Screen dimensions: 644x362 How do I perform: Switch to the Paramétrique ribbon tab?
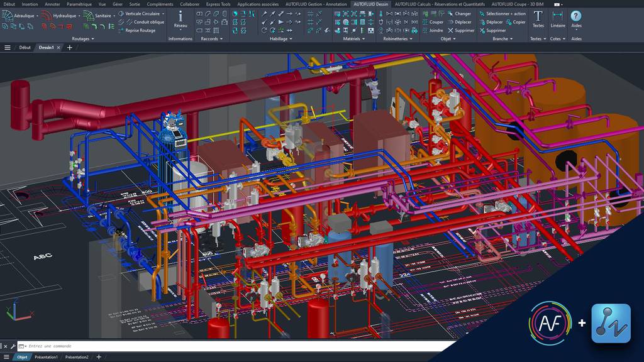79,4
